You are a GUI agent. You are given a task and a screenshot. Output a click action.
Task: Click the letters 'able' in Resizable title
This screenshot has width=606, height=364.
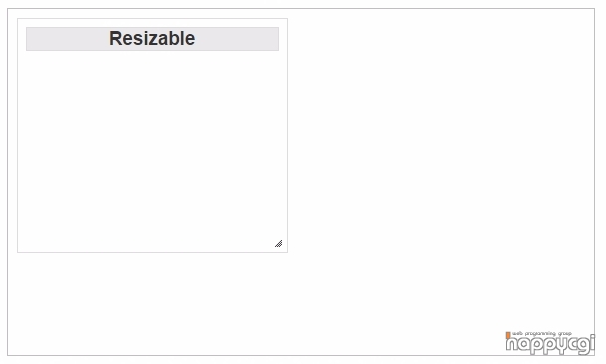tap(178, 38)
